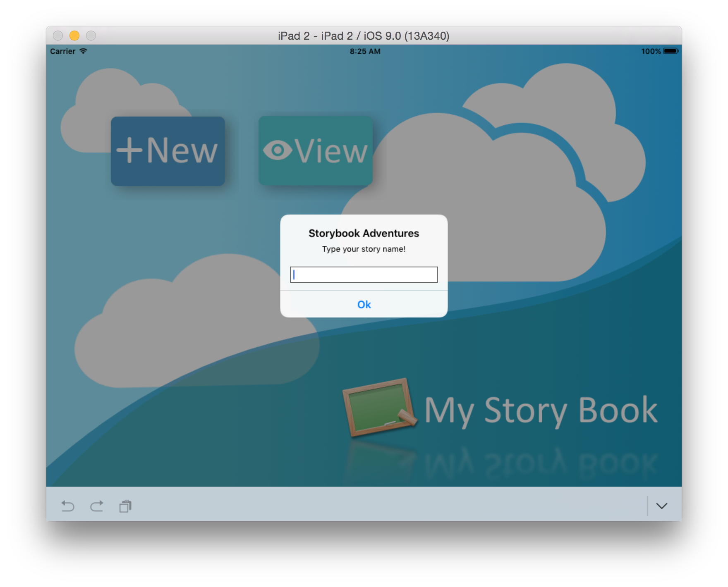Tap the Wi-Fi signal icon in the status bar
The image size is (728, 587).
pos(84,51)
